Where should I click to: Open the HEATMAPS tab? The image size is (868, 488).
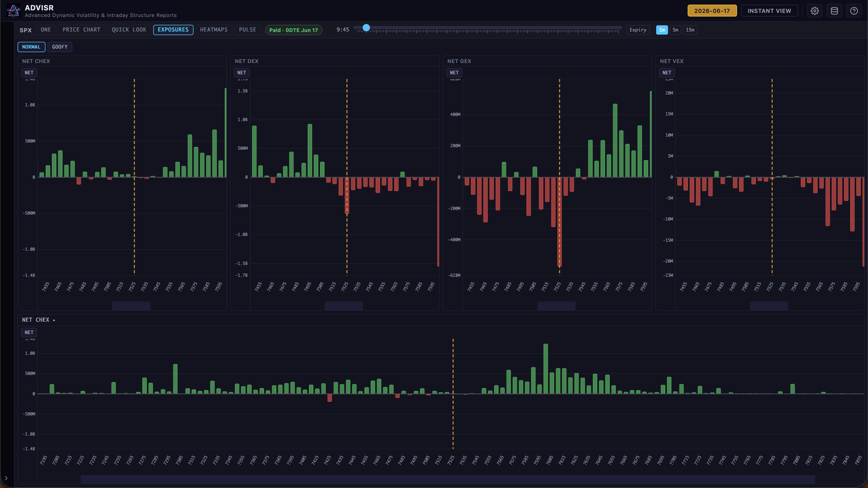[x=214, y=30]
